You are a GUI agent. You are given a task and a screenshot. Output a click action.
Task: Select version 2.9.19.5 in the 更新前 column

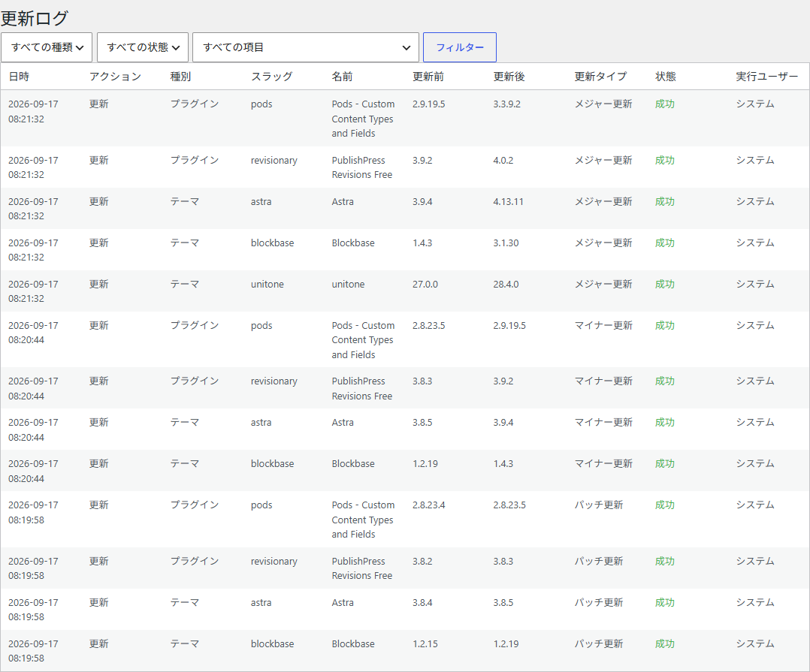(428, 104)
